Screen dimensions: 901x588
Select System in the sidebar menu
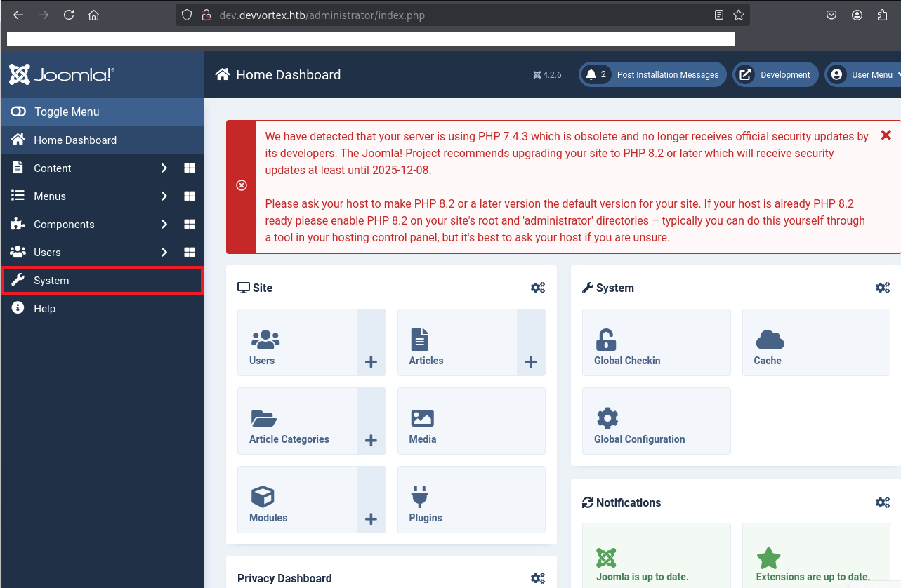point(51,281)
